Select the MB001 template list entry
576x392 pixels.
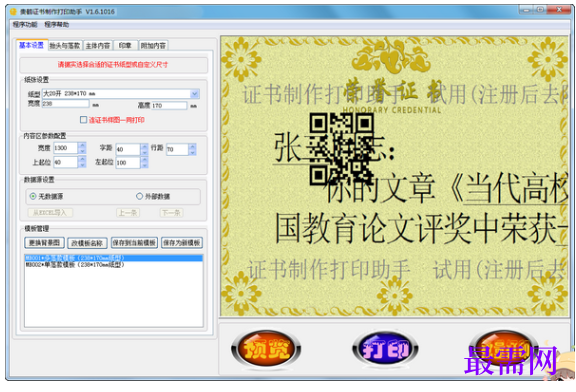[x=114, y=258]
